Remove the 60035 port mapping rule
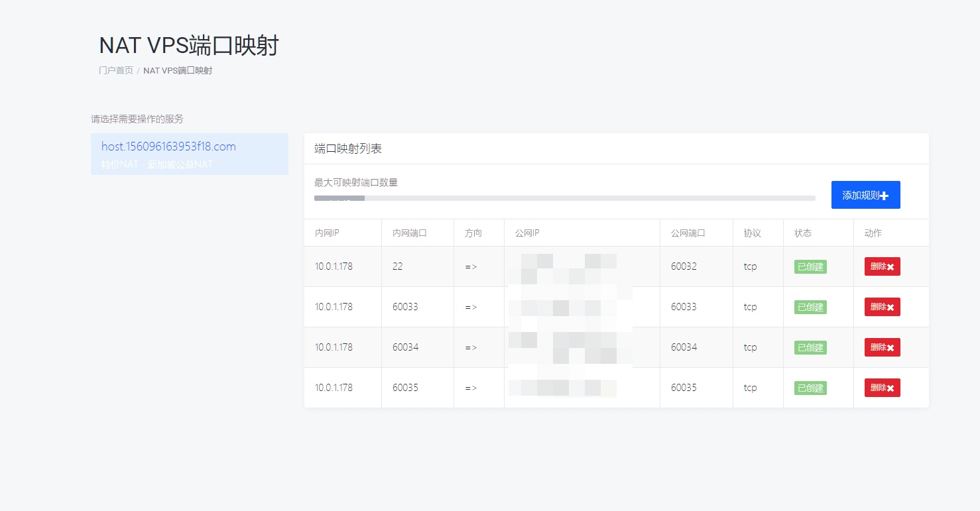 [x=882, y=388]
